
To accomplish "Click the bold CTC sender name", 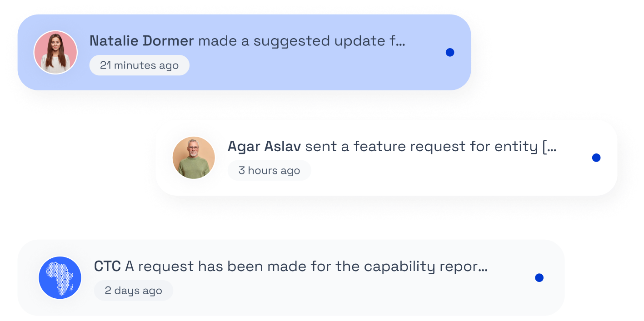I will pos(107,266).
